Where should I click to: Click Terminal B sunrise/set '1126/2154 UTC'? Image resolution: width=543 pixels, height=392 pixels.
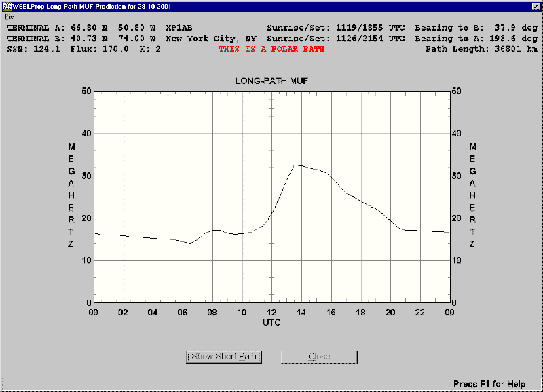coord(370,39)
